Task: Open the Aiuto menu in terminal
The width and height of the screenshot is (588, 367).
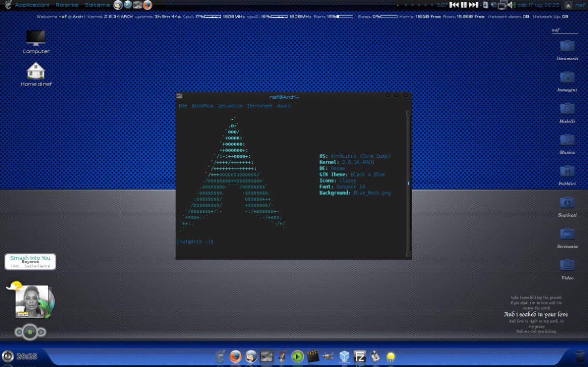Action: click(284, 106)
